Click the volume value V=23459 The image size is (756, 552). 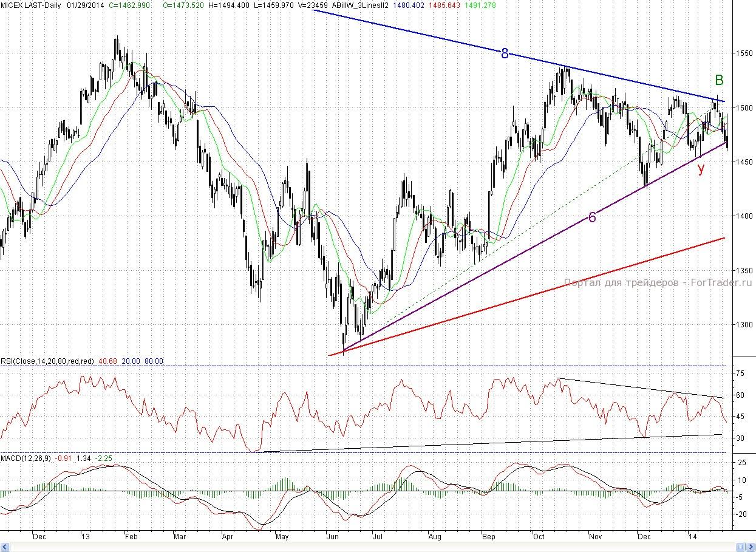(x=313, y=4)
